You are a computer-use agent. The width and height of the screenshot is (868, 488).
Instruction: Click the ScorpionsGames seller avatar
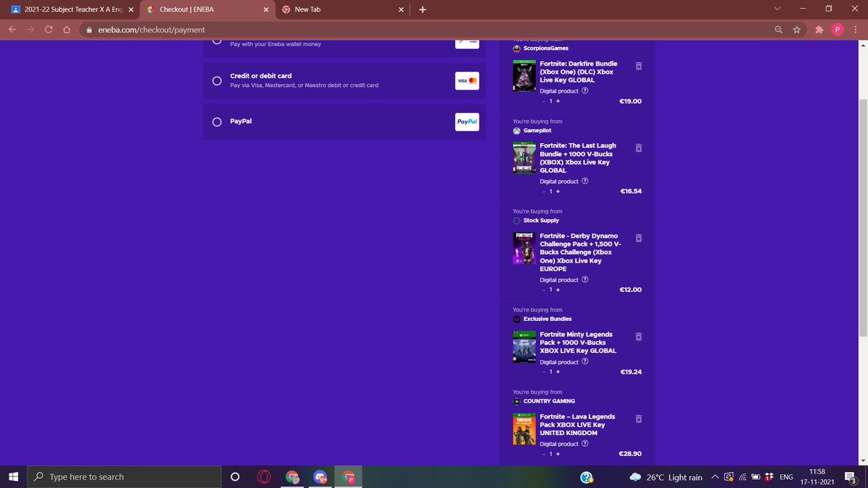(x=516, y=48)
